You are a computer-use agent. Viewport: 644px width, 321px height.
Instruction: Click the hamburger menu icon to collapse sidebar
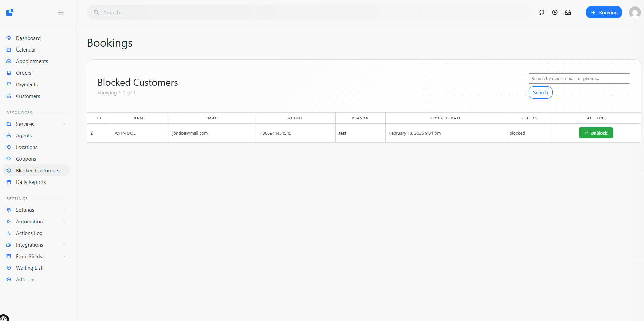point(61,13)
